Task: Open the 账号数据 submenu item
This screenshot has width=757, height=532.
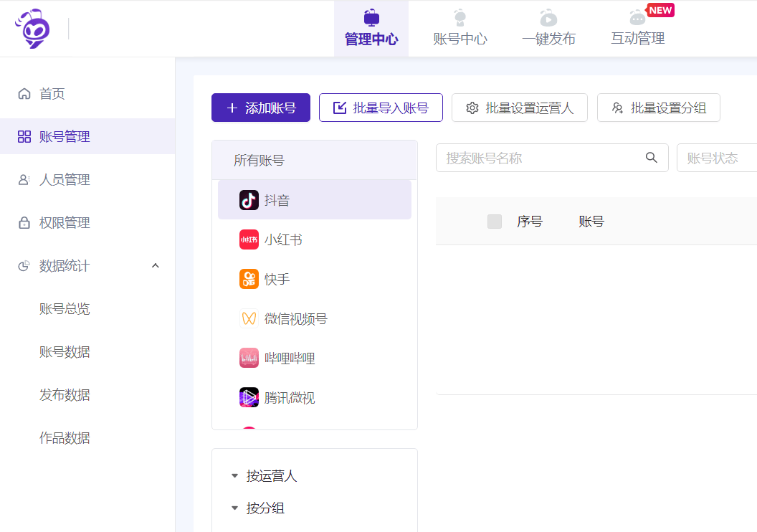Action: (65, 352)
